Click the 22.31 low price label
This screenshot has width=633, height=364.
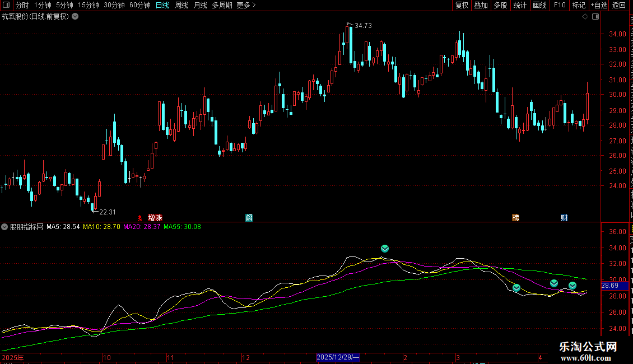point(108,212)
